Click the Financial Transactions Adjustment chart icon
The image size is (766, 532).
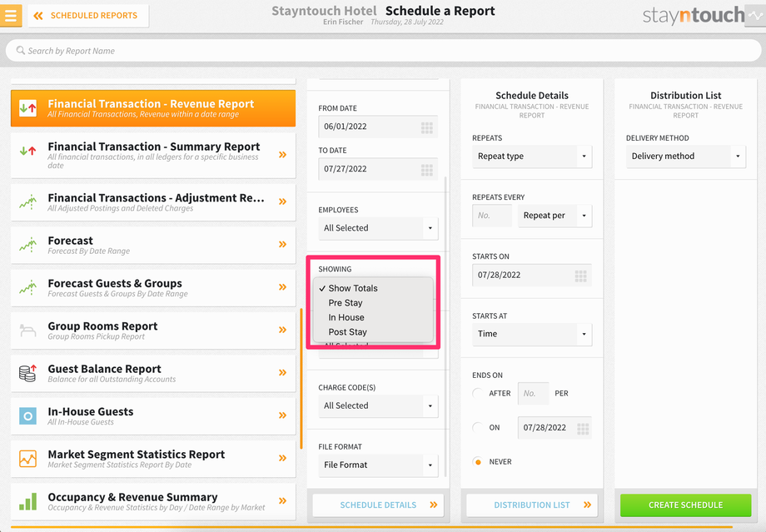(27, 201)
